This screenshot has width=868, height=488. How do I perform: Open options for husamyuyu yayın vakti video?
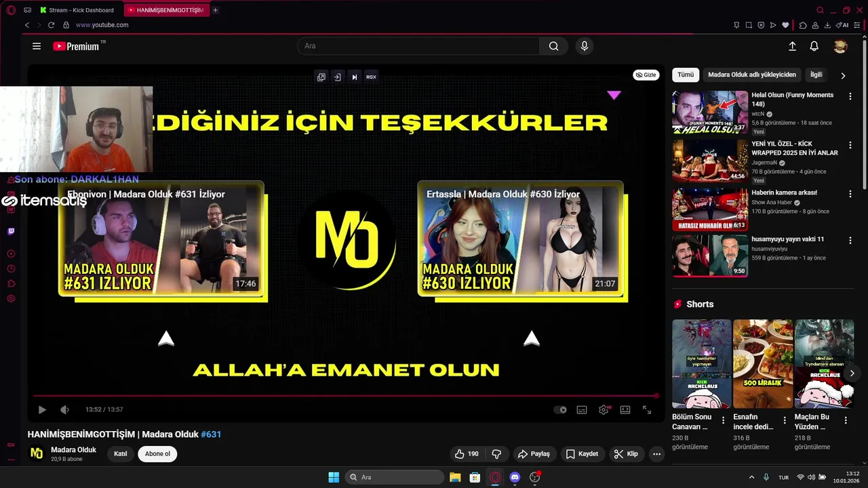click(x=850, y=241)
